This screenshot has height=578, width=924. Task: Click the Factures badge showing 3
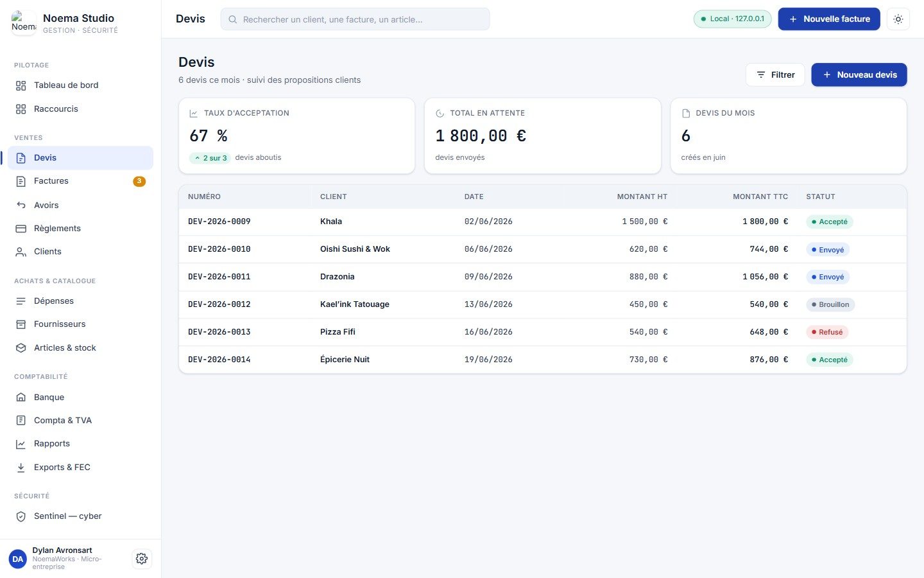(x=139, y=181)
